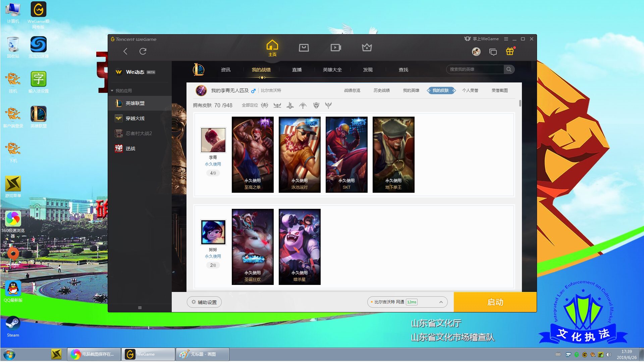Open the user avatar profile in WeGame
644x362 pixels.
tap(476, 52)
